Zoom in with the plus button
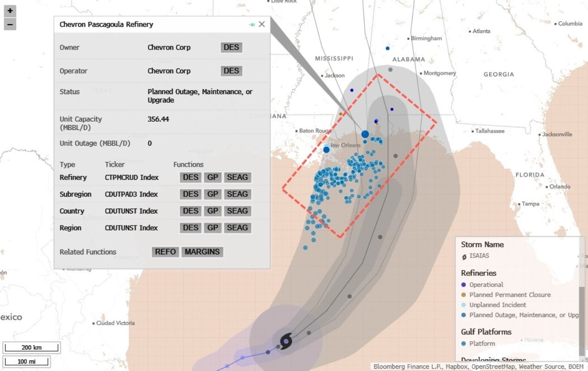Screen dimensions: 588x371 point(10,11)
